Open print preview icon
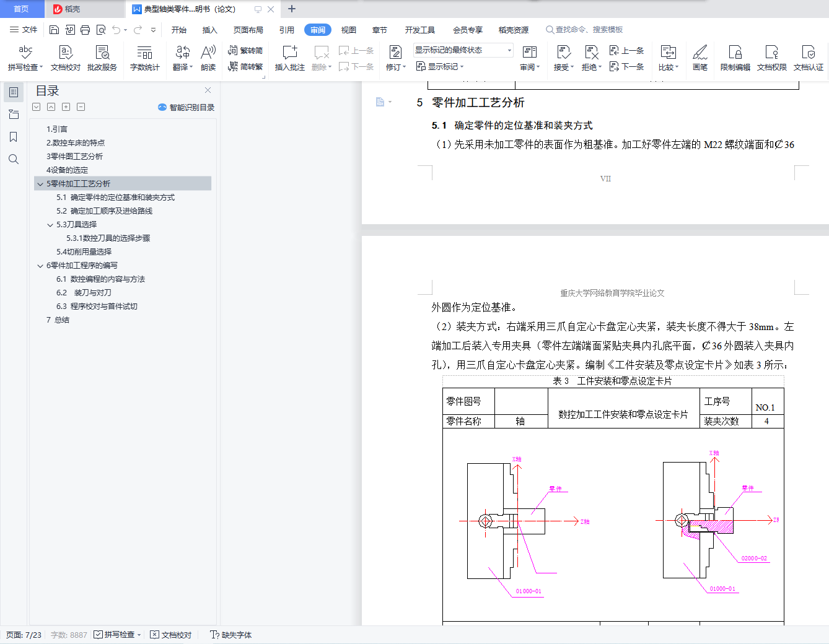 [100, 30]
